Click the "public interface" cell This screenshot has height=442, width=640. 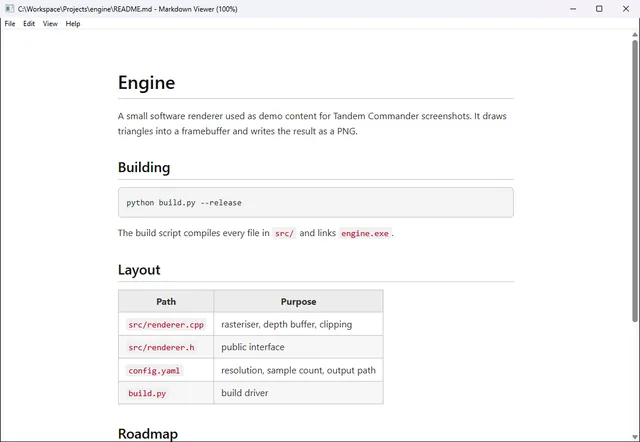tap(298, 347)
